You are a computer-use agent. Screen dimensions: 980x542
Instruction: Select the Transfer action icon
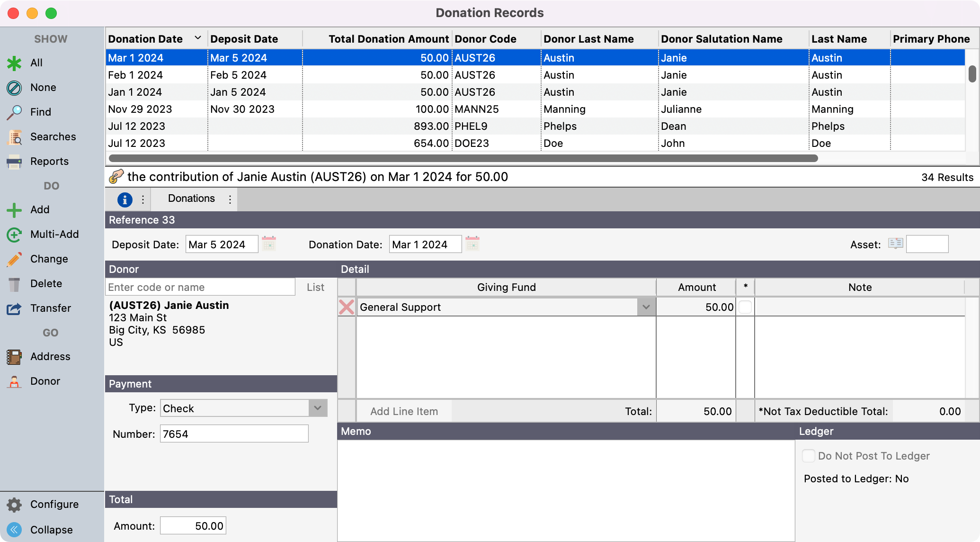14,308
